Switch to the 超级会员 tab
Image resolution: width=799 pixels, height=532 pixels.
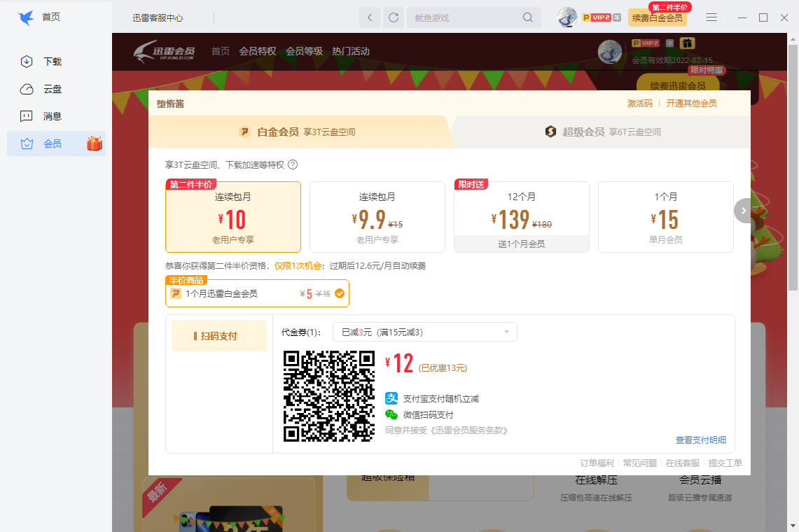[602, 132]
